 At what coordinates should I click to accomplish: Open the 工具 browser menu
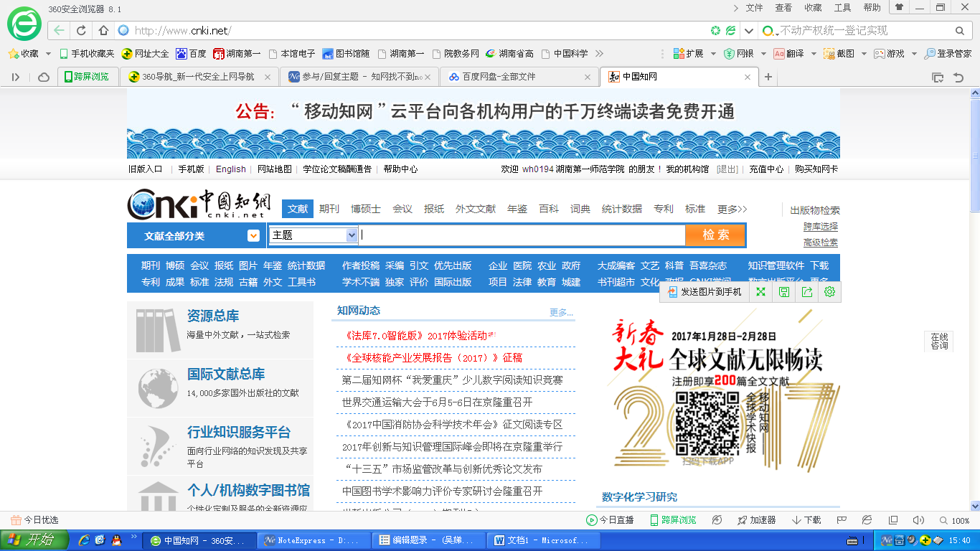(x=843, y=8)
